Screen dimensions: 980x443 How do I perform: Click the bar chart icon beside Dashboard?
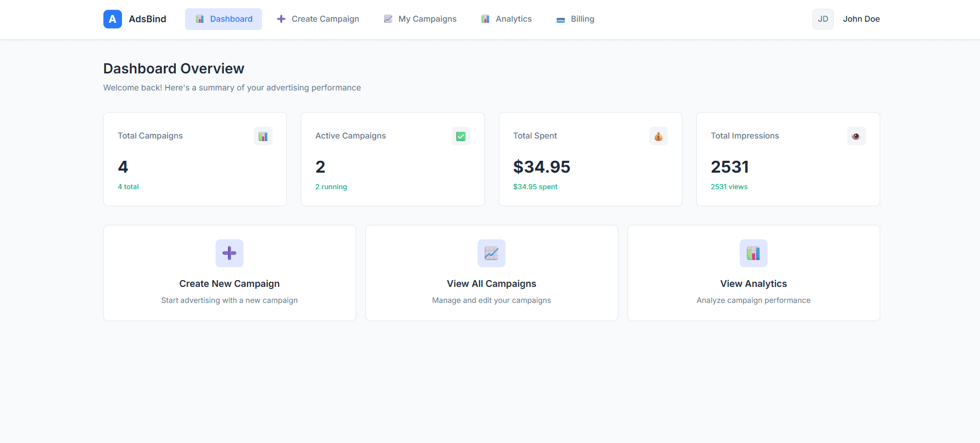pyautogui.click(x=200, y=19)
